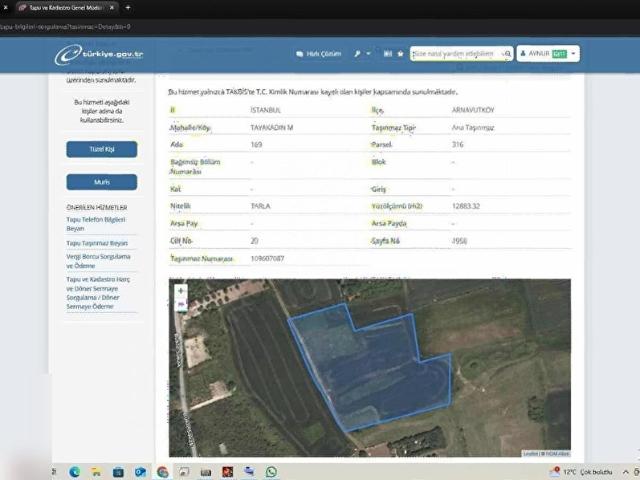Screen dimensions: 640x480
Task: Click the key icon in header
Action: [x=357, y=54]
